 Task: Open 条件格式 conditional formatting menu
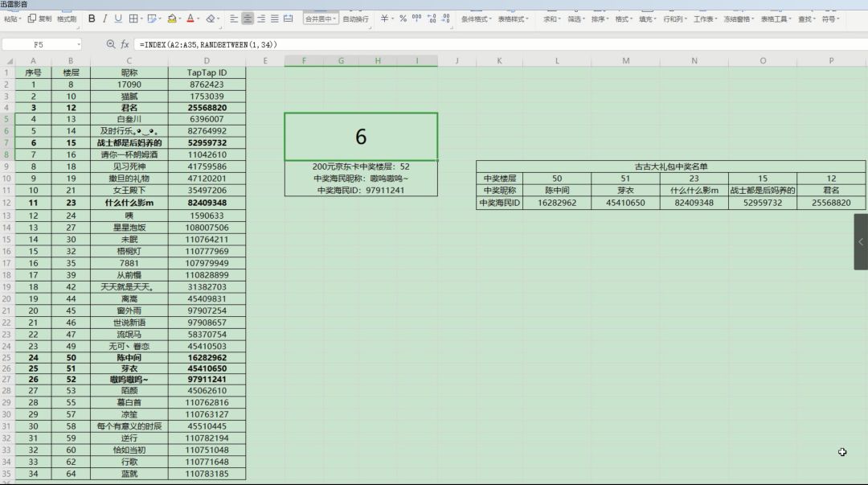(x=477, y=18)
